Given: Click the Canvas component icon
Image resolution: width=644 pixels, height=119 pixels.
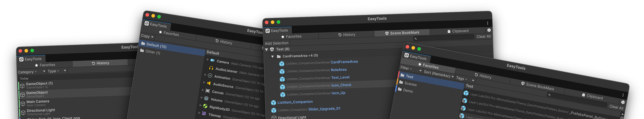Looking at the screenshot, I should [208, 90].
